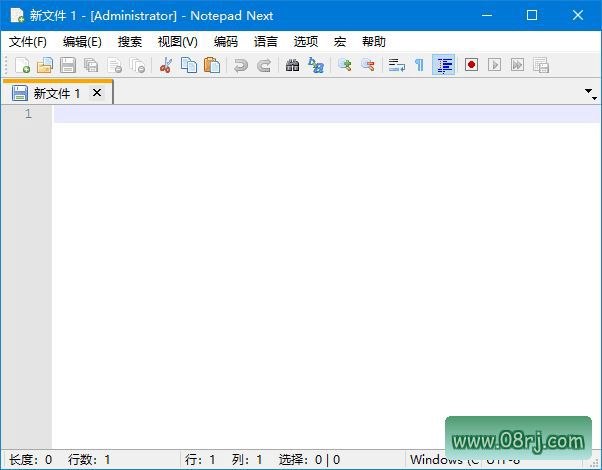Click the Redo arrow icon

coord(264,65)
